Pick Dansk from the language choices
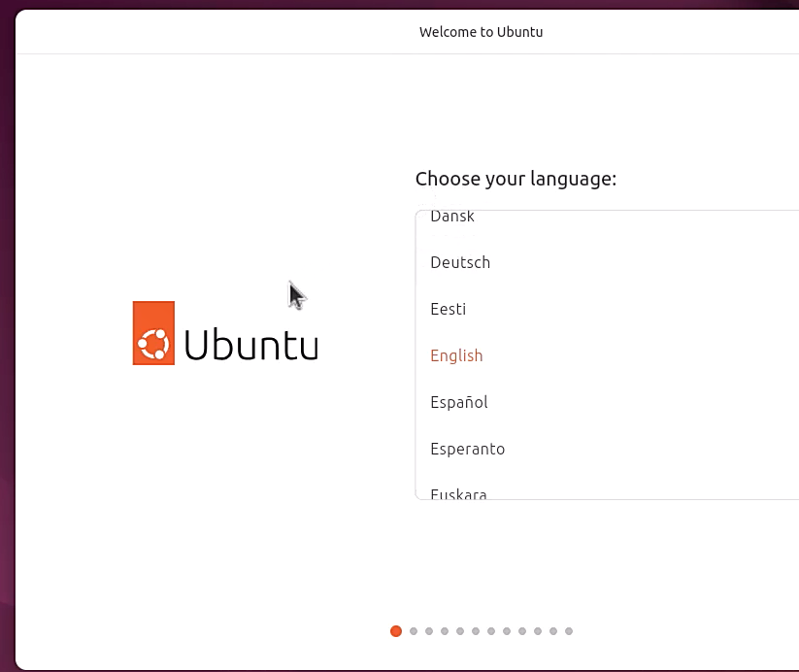799x672 pixels. 452,217
